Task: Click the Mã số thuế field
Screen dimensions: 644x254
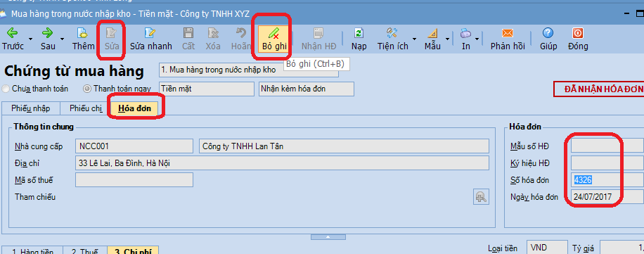Action: tap(134, 179)
